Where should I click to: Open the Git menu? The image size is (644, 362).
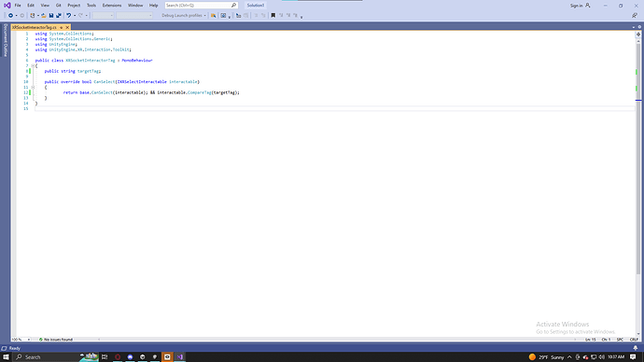58,6
